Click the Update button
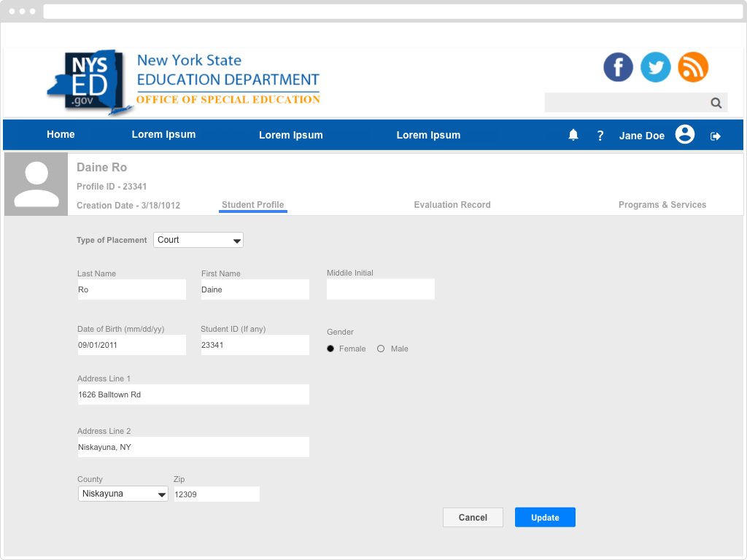 (x=545, y=517)
